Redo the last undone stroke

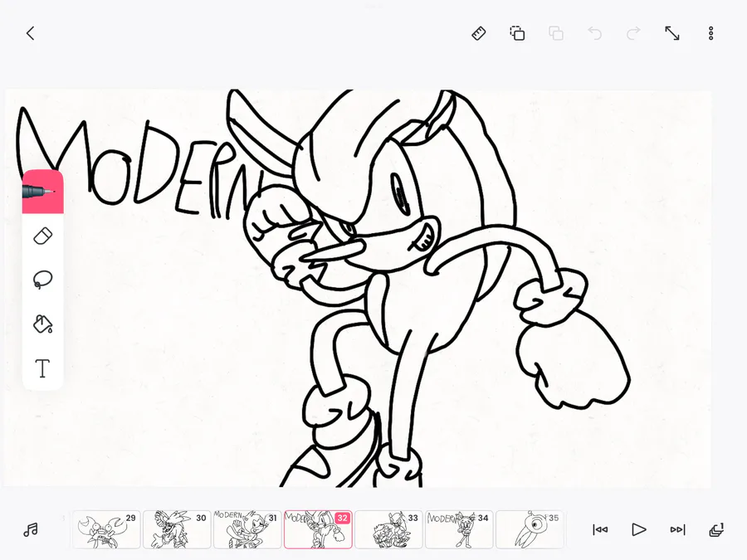pyautogui.click(x=633, y=33)
